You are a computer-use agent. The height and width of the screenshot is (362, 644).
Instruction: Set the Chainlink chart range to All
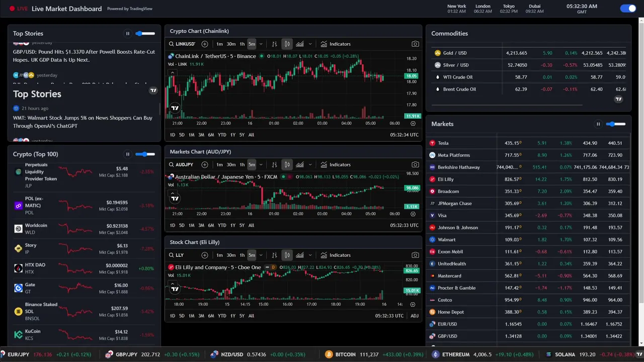coord(251,135)
